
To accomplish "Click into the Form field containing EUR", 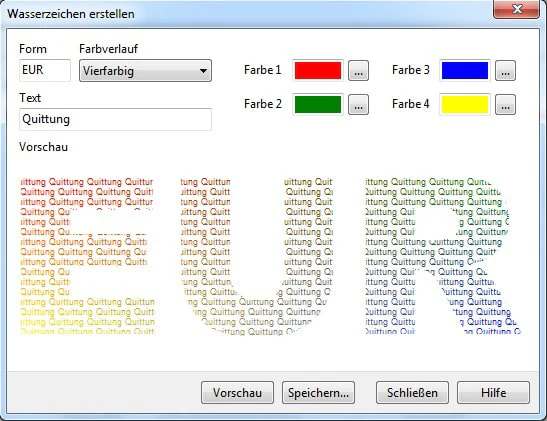I will (45, 70).
